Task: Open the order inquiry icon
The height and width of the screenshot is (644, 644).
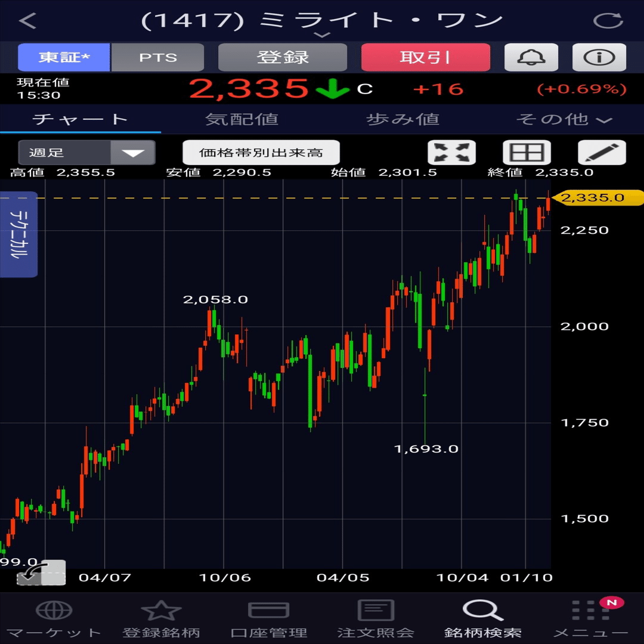Action: coord(376,610)
